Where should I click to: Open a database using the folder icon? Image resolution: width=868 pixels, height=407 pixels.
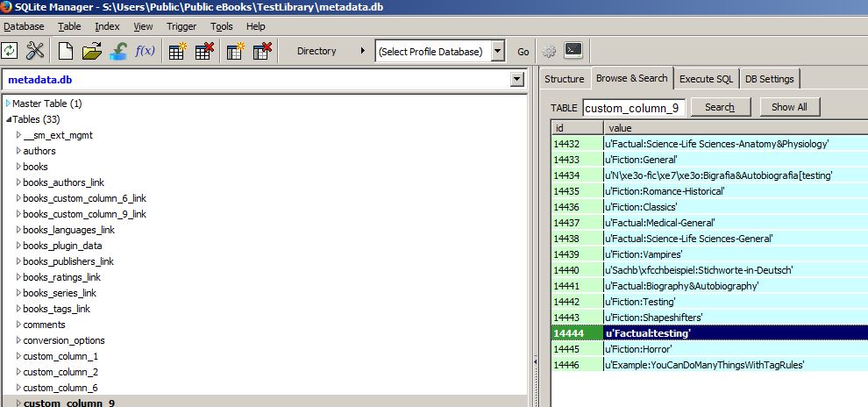pos(92,51)
